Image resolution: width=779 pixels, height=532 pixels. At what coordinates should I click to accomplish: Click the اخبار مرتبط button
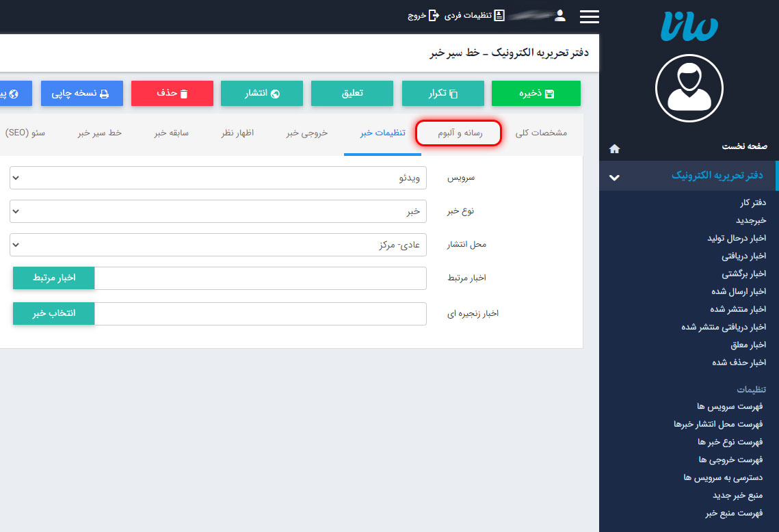53,278
